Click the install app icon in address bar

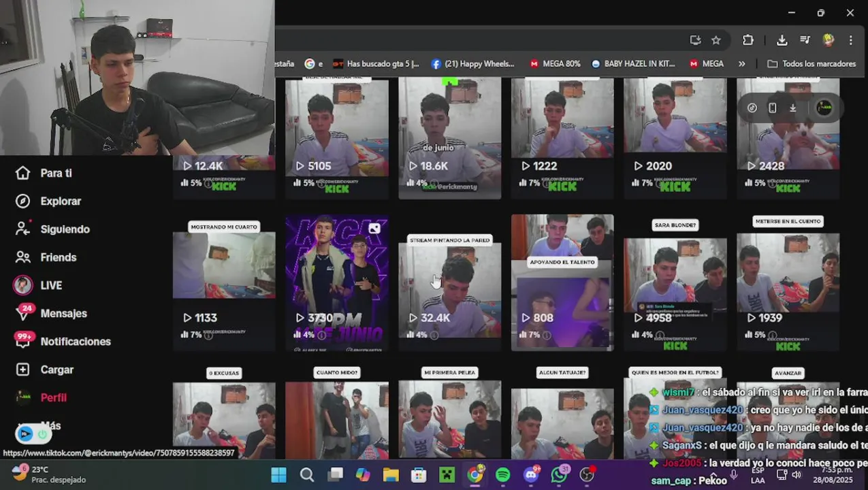pyautogui.click(x=695, y=40)
